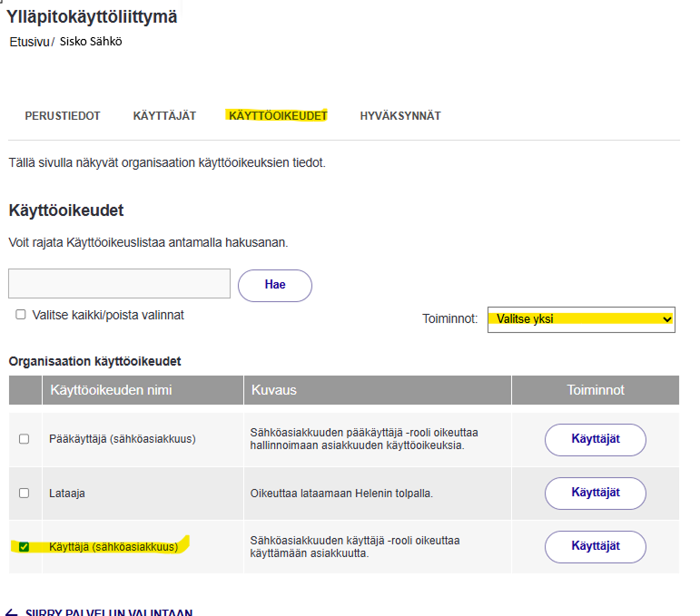Go to the Hyväksynnät tab
The image size is (700, 616).
400,116
